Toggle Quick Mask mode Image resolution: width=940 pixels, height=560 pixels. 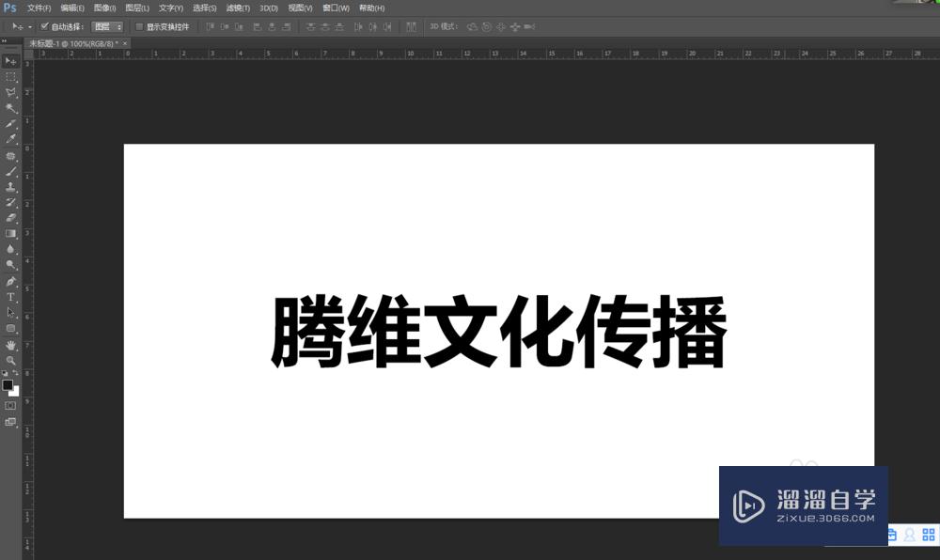pyautogui.click(x=10, y=406)
